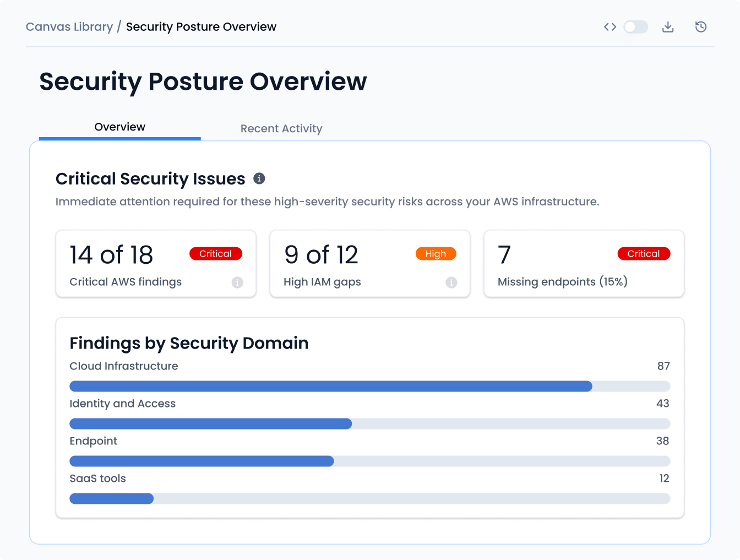This screenshot has height=560, width=740.
Task: Click the Identity and Access progress bar
Action: coord(369,424)
